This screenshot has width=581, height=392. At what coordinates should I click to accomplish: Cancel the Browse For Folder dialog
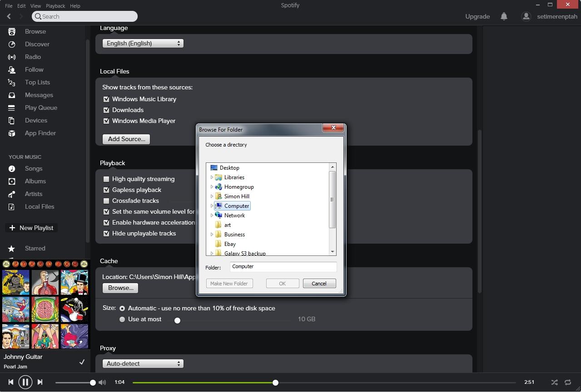click(319, 284)
